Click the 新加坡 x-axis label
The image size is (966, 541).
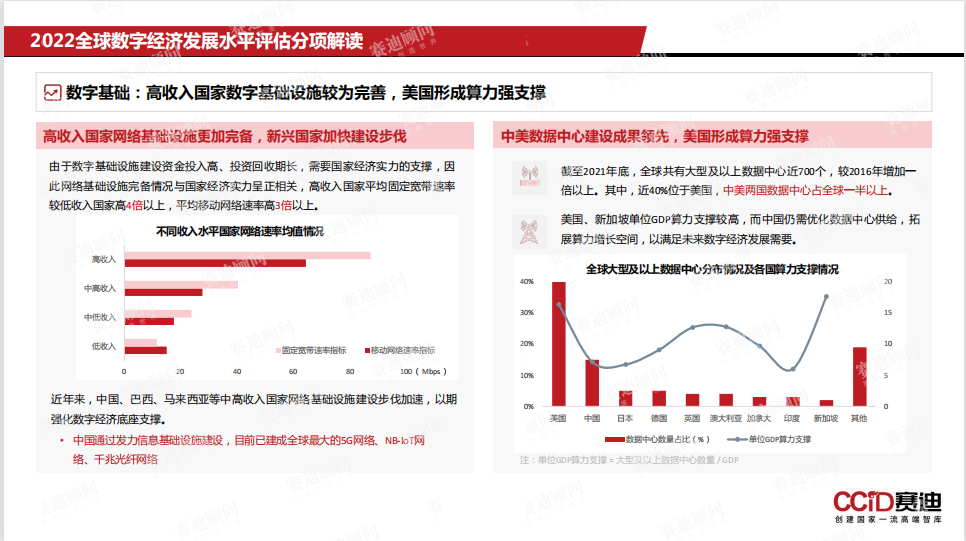point(826,418)
